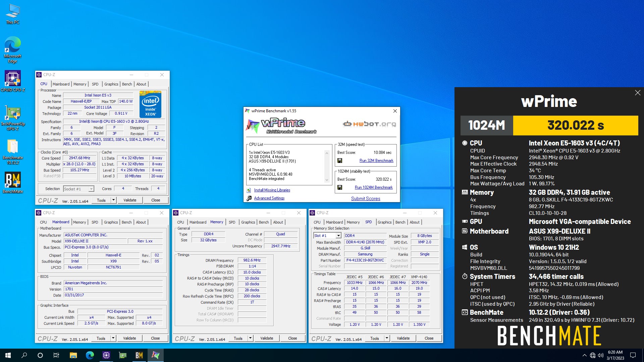Click save icon for 32M best score
Screen dimensions: 644x362
point(340,161)
